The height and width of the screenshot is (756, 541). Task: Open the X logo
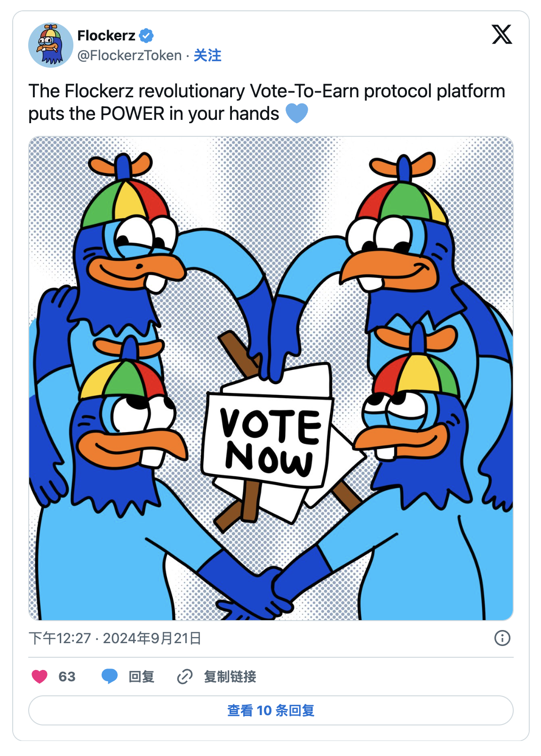tap(501, 34)
